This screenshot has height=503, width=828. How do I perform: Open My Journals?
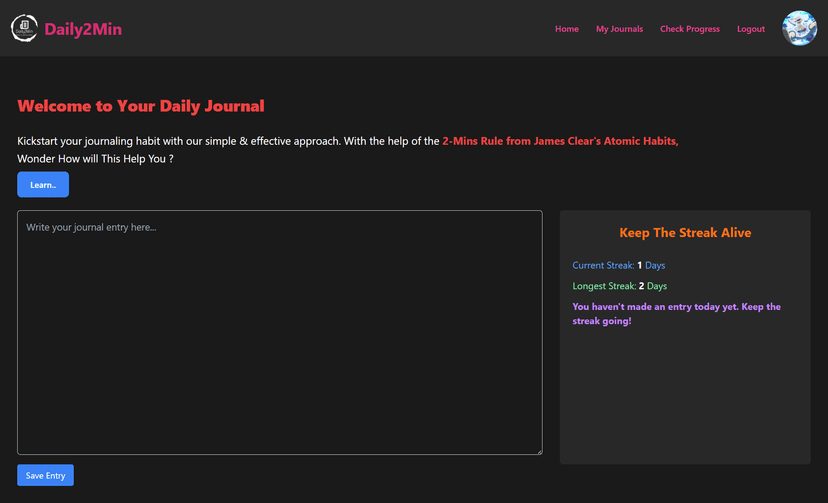(x=619, y=29)
